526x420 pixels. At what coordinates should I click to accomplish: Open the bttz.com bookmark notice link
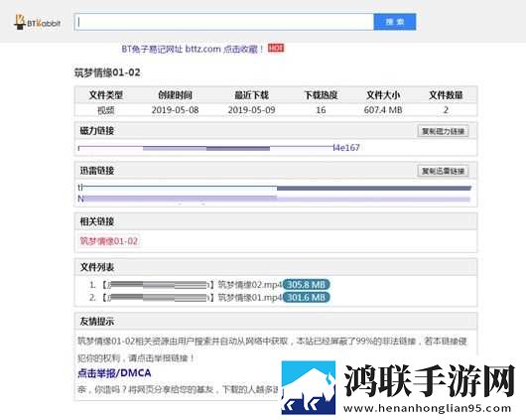click(193, 49)
